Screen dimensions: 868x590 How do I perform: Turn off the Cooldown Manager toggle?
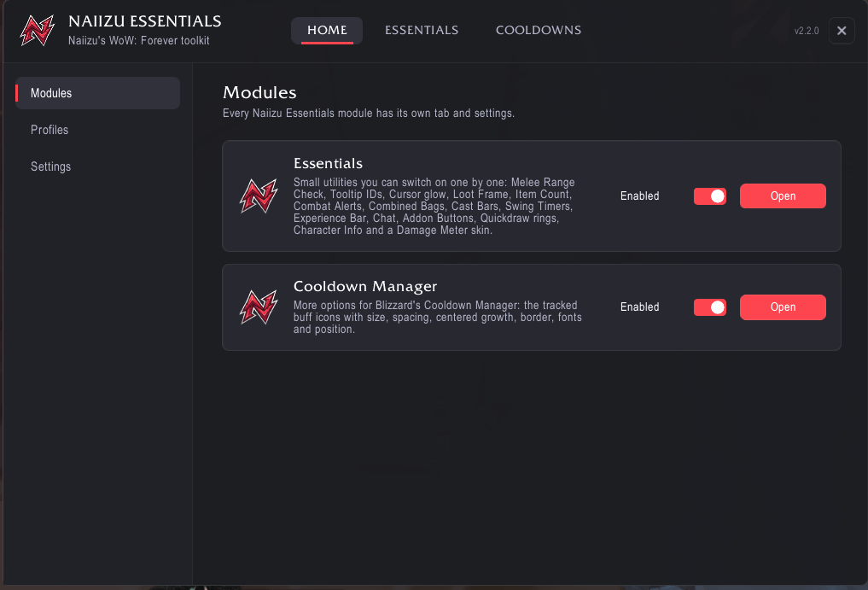pos(710,307)
